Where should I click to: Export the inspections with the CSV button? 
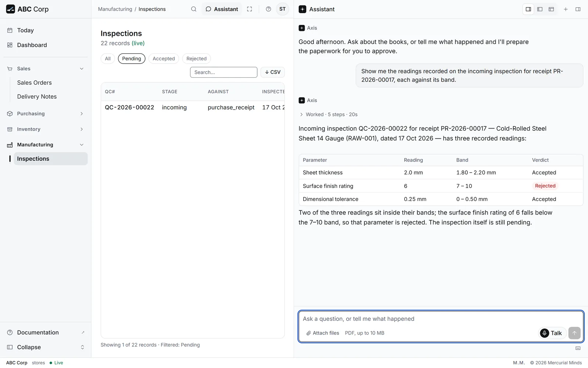(273, 72)
